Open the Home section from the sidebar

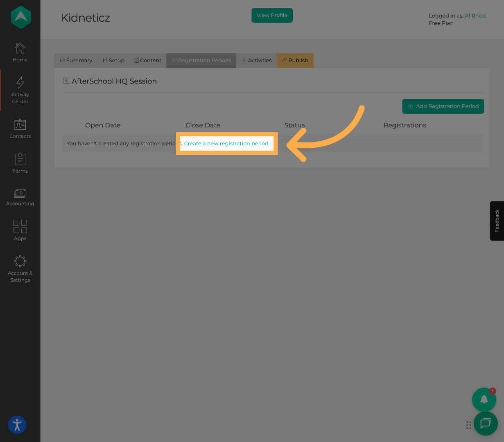[x=20, y=52]
